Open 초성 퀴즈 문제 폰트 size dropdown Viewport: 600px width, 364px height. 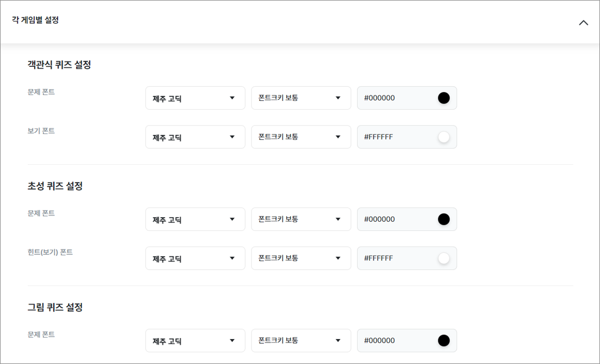point(301,219)
